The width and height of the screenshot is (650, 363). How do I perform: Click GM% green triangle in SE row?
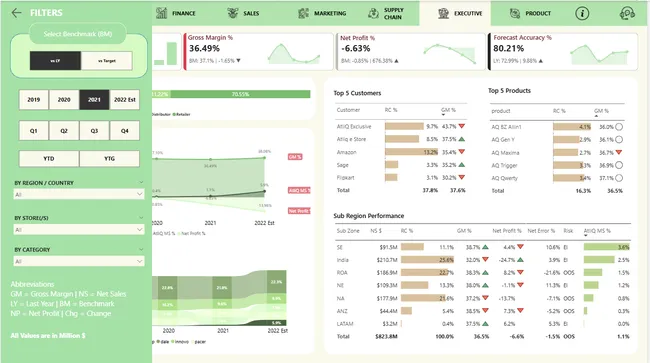485,247
